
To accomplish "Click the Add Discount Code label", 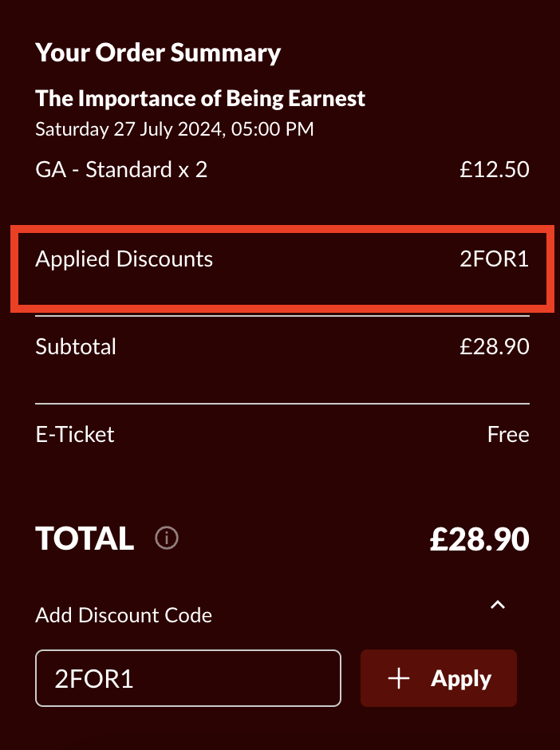I will click(124, 615).
